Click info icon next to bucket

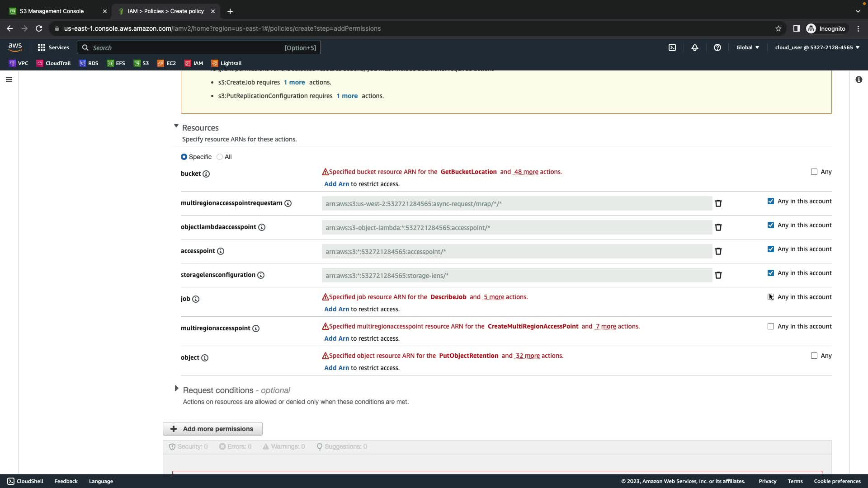(x=206, y=174)
